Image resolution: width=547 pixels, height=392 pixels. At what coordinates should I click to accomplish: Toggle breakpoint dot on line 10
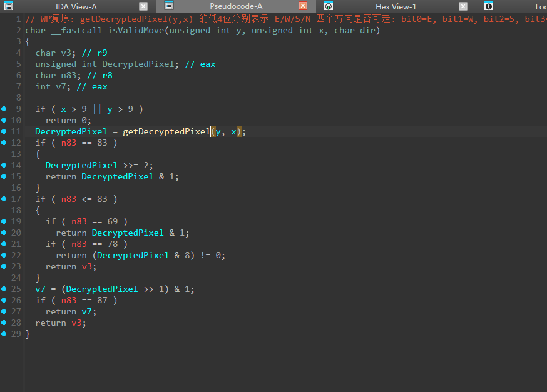click(x=4, y=120)
